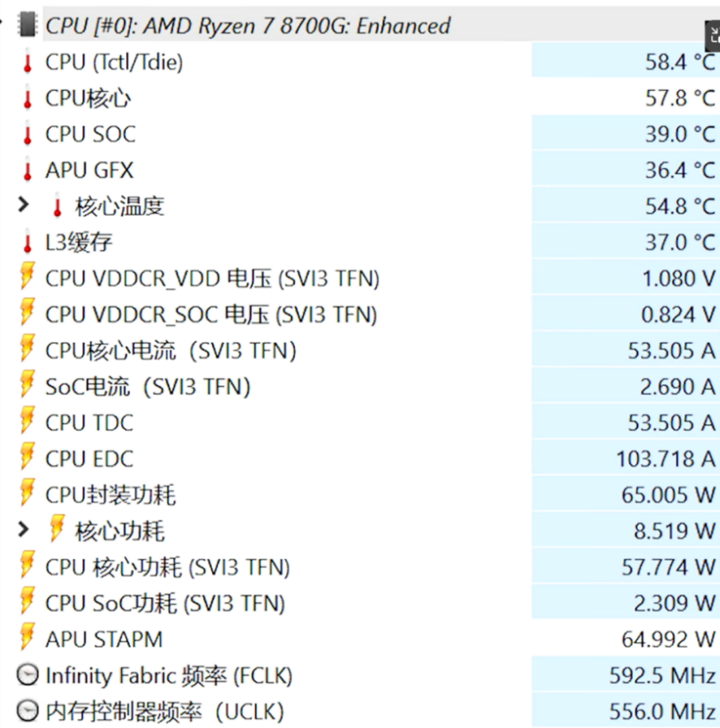Select the 核心功耗 group label

click(120, 531)
